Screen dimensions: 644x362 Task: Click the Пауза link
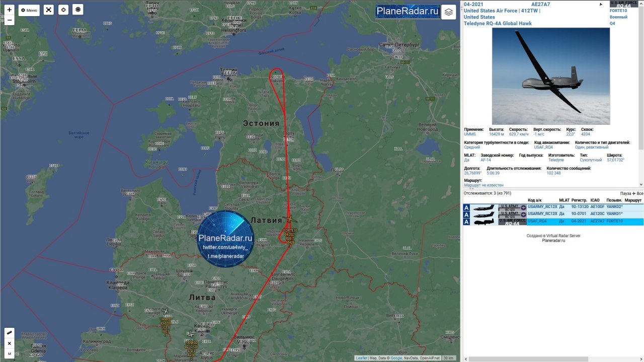(x=626, y=193)
